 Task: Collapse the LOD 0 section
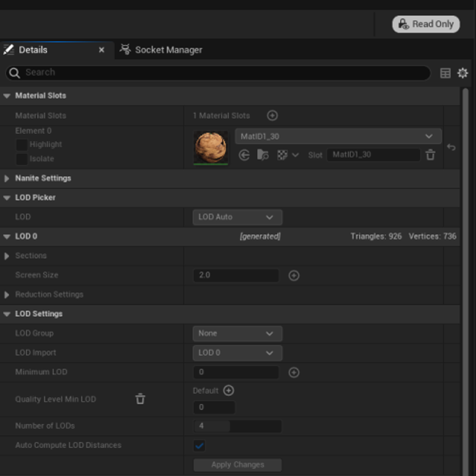(7, 237)
